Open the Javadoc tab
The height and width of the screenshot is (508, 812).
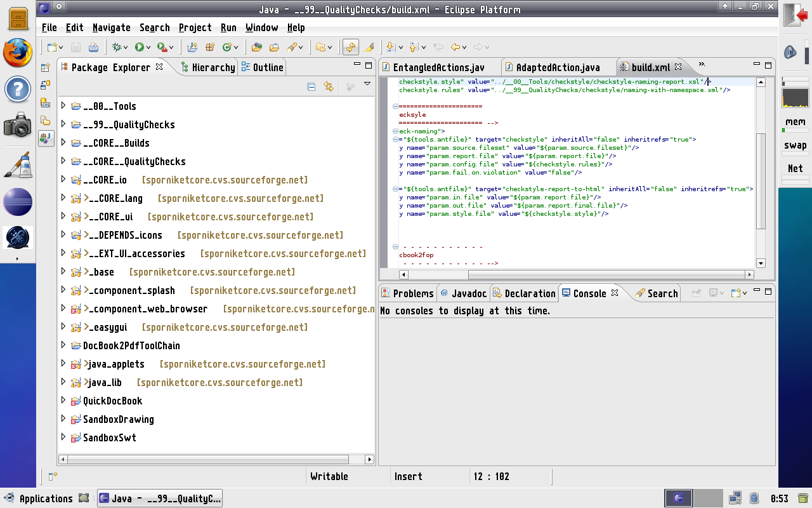pos(463,293)
